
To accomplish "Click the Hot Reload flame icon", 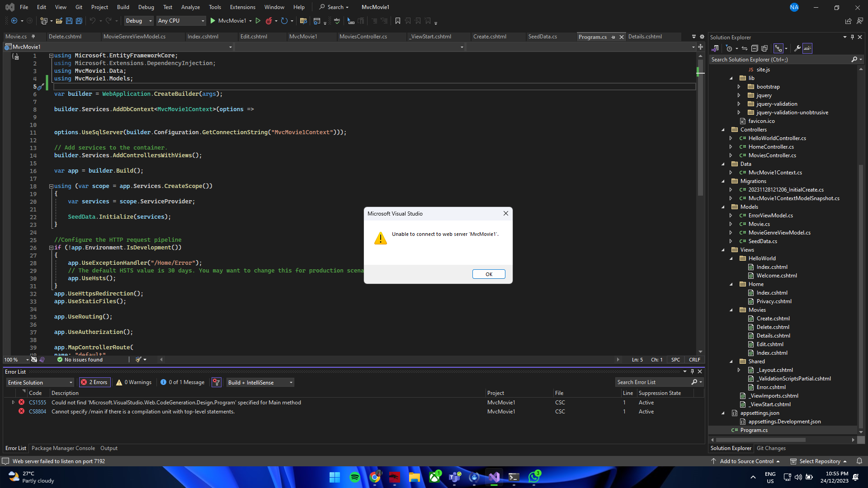I will (x=269, y=21).
